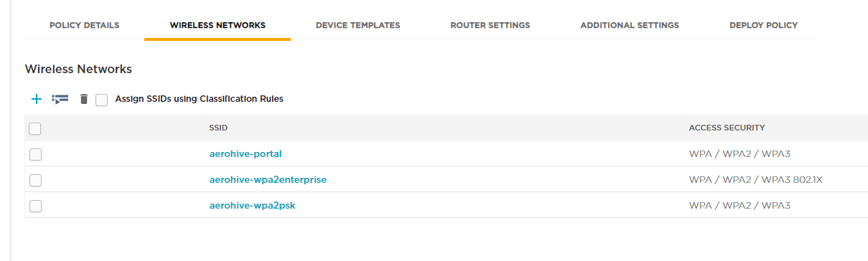Screen dimensions: 868x261
Task: Check the select-all header checkbox
Action: click(x=35, y=128)
